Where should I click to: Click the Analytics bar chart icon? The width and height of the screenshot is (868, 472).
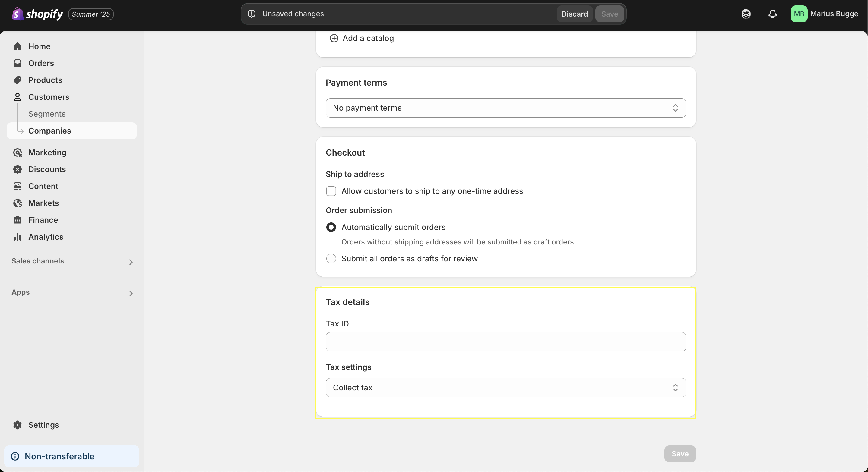17,237
